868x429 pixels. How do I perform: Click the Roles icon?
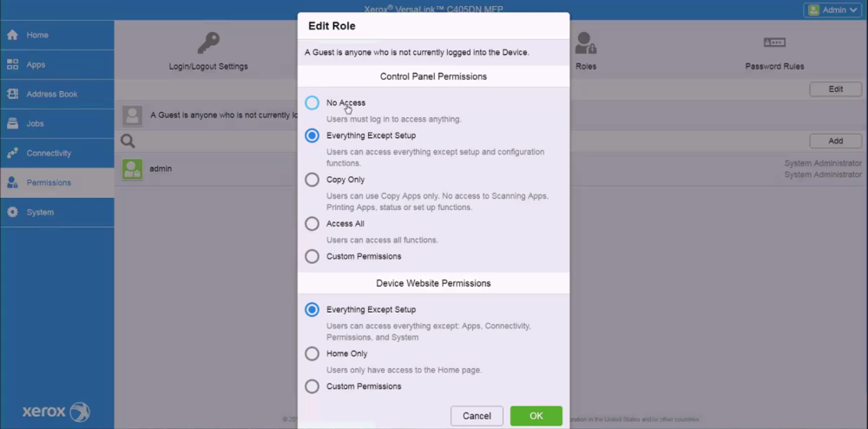[x=586, y=43]
